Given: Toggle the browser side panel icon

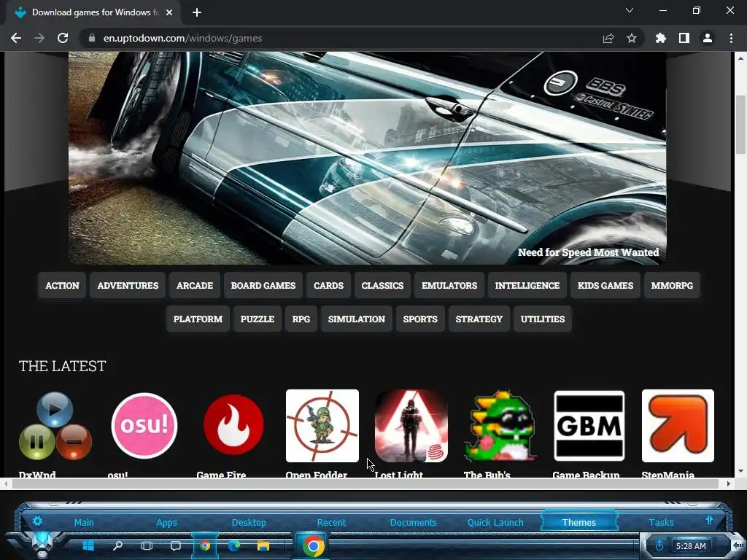Looking at the screenshot, I should 684,38.
